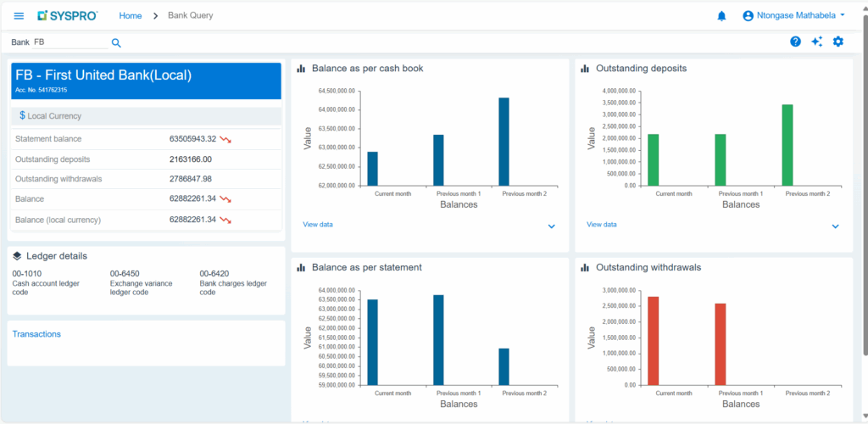
Task: Open the hamburger navigation menu
Action: [19, 15]
